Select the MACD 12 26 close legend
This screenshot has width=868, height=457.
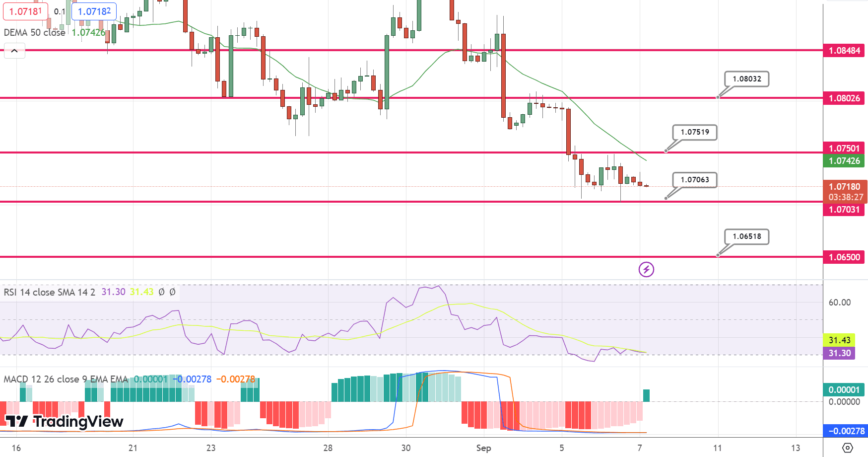[66, 379]
